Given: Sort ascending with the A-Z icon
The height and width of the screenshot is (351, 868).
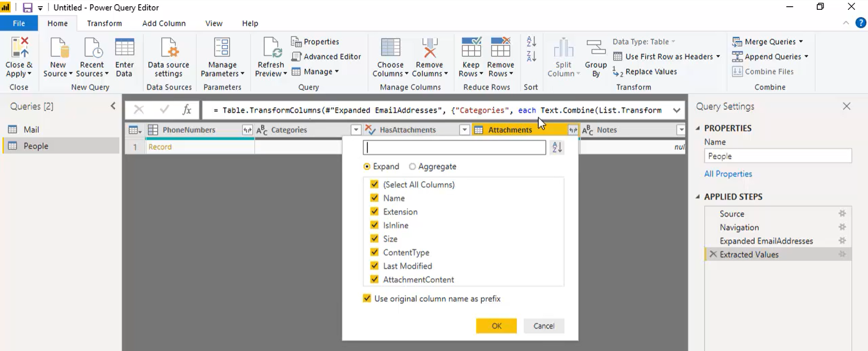Looking at the screenshot, I should click(531, 41).
